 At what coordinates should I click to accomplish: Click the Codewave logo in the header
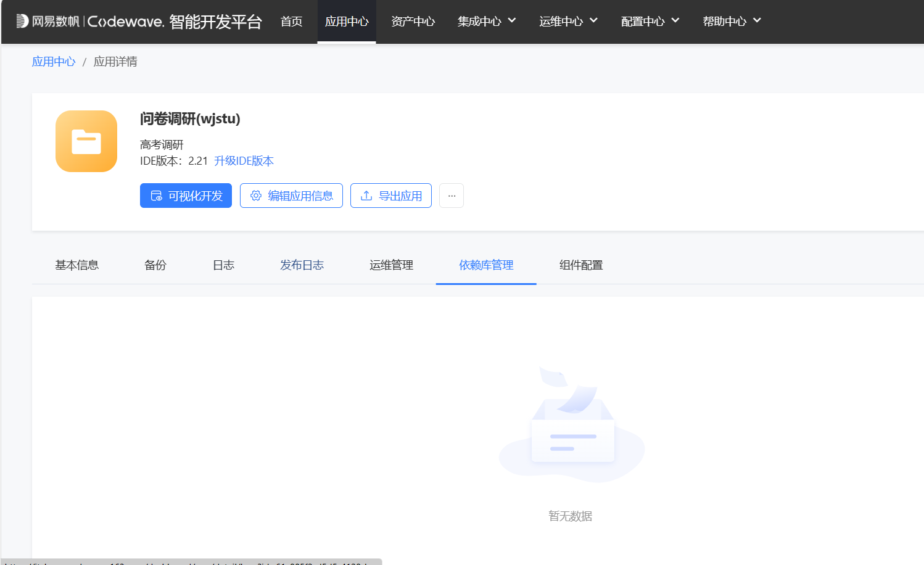(x=139, y=22)
